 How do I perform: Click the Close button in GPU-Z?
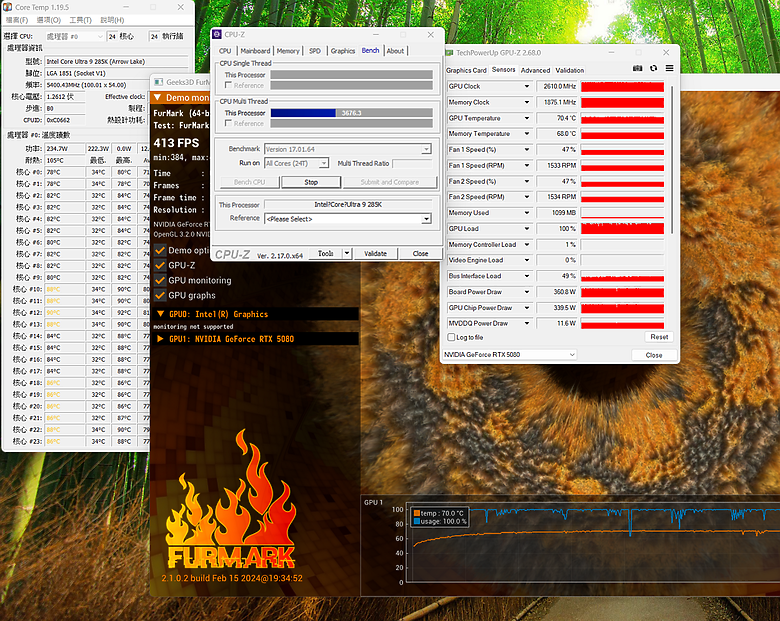tap(654, 355)
